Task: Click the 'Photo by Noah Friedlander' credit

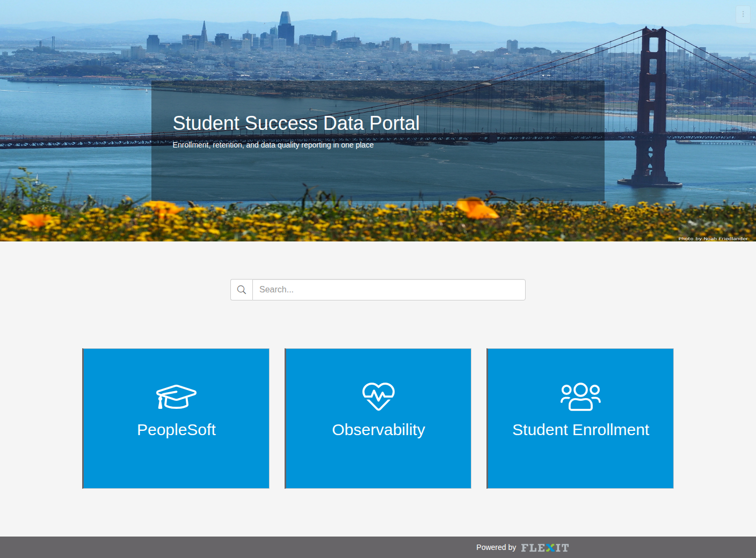Action: click(x=713, y=238)
